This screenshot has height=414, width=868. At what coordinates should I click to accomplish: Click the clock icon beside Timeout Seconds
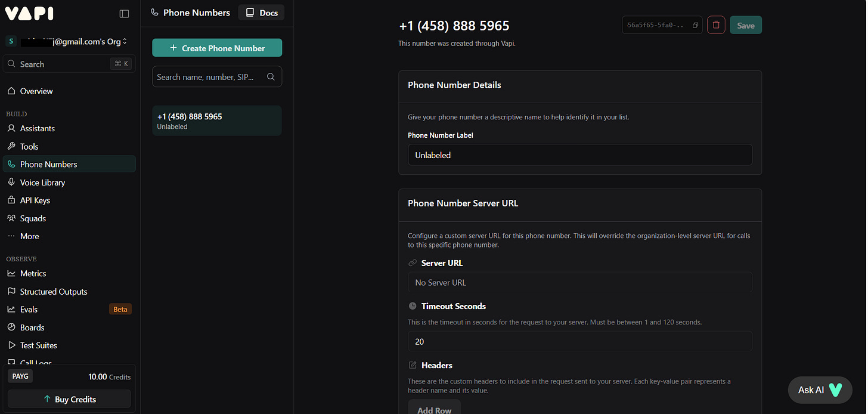pyautogui.click(x=413, y=306)
